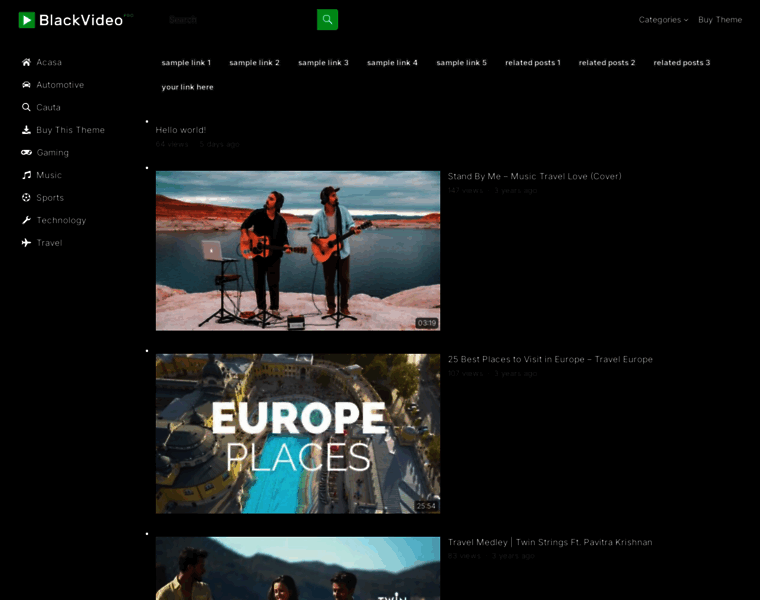Click the Travel airplane icon
760x600 pixels.
(26, 242)
